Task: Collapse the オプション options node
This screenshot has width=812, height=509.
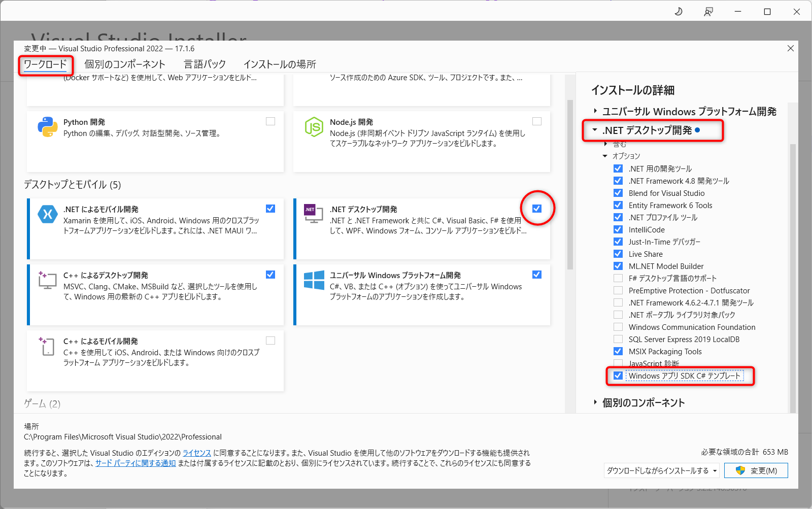Action: pos(605,156)
